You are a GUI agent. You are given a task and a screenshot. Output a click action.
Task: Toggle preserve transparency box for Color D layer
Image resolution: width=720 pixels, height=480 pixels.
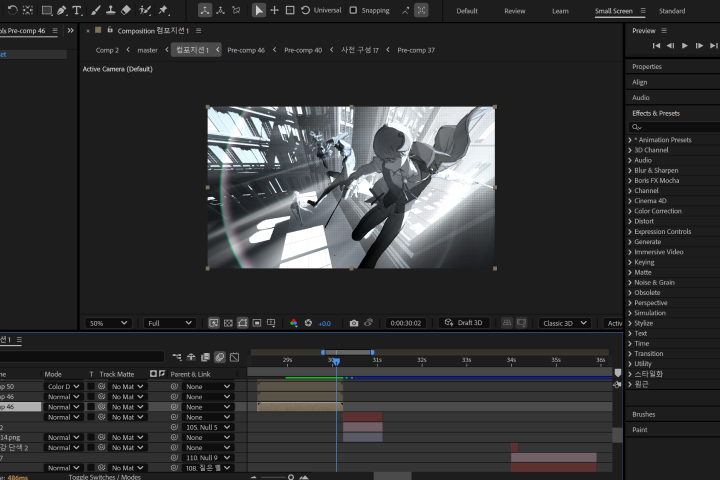point(91,386)
